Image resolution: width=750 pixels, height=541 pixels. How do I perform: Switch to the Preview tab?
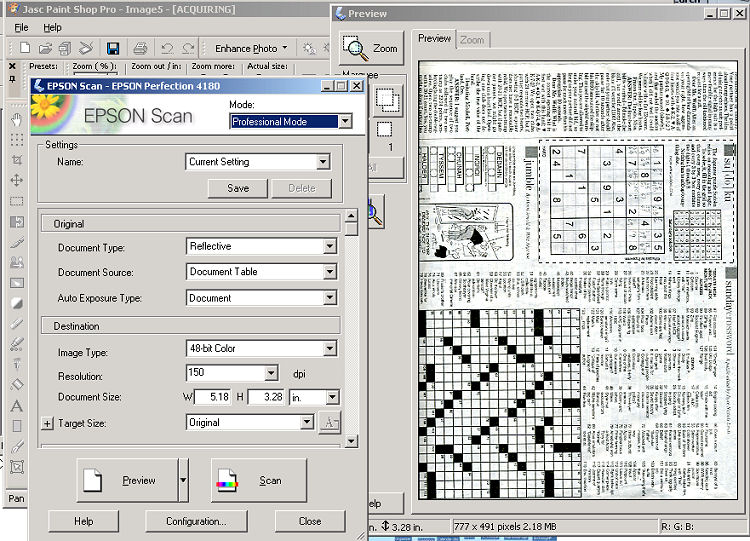click(x=434, y=38)
